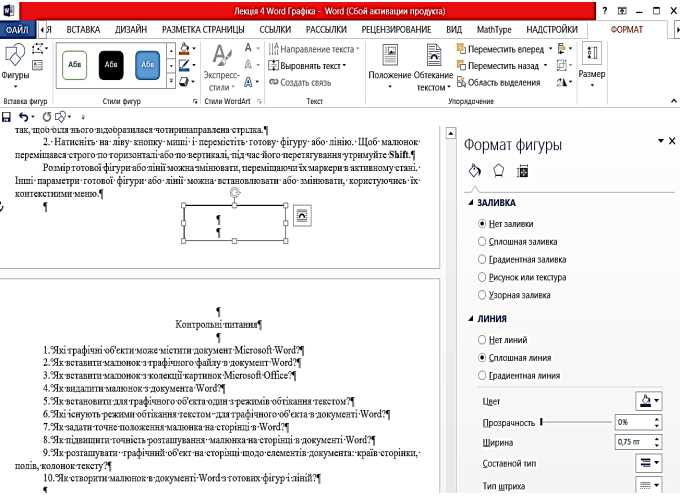Open the Формат фигуры pane options arrow

pyautogui.click(x=660, y=141)
